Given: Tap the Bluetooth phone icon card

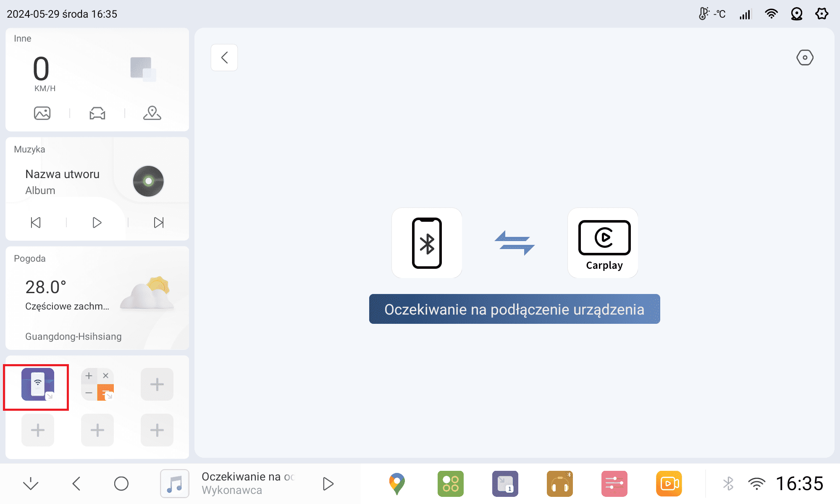Looking at the screenshot, I should tap(427, 243).
